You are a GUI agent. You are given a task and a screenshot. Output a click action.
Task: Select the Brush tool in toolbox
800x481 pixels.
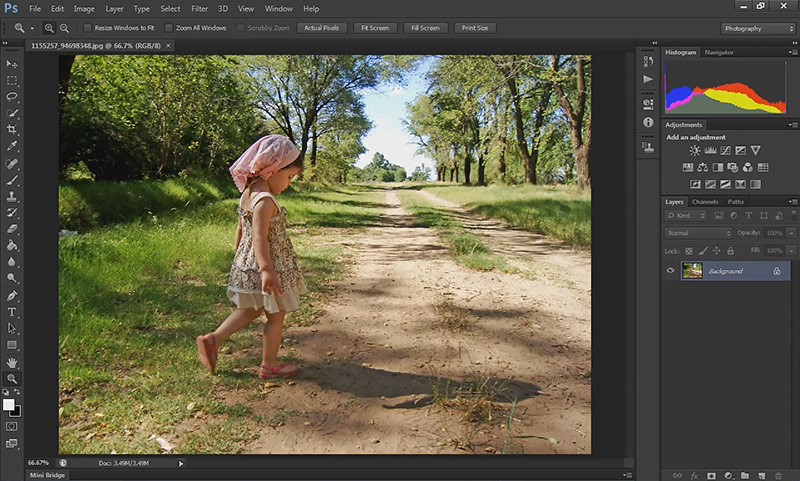click(x=12, y=180)
